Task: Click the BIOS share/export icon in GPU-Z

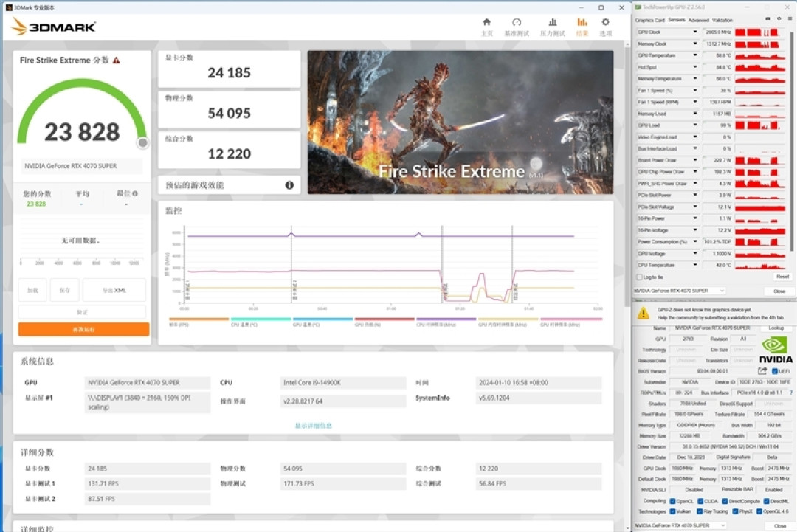Action: coord(762,371)
